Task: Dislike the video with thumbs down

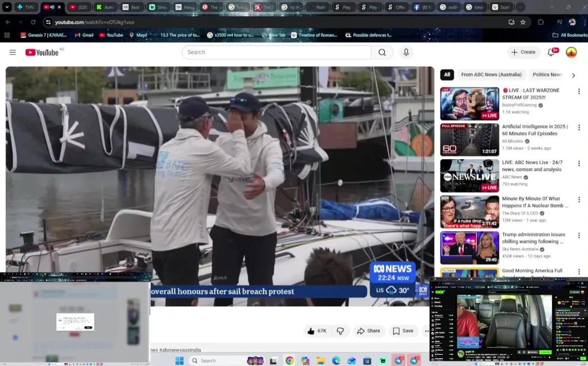Action: [341, 331]
